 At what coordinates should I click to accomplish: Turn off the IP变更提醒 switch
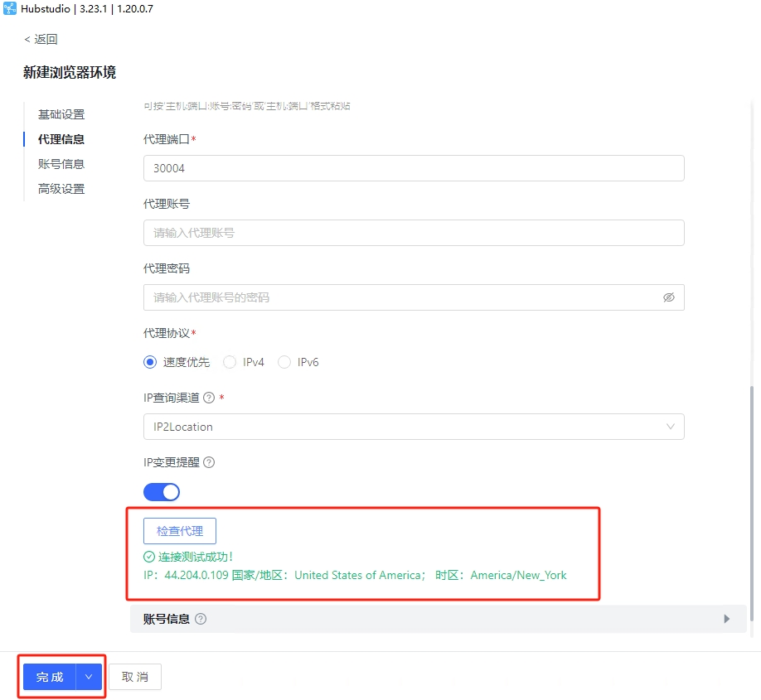tap(162, 492)
